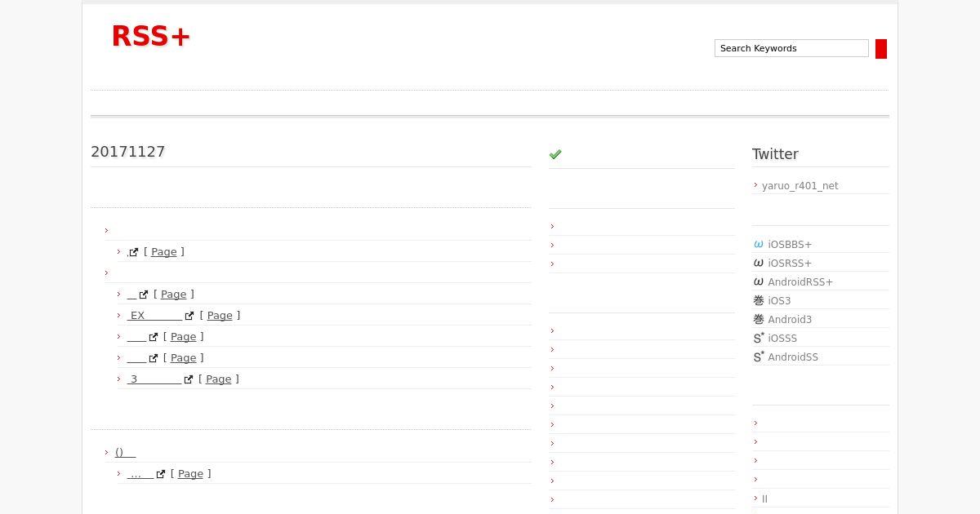Click the blue omega icon beside iOSBBS+
Viewport: 980px width, 514px height.
click(759, 244)
